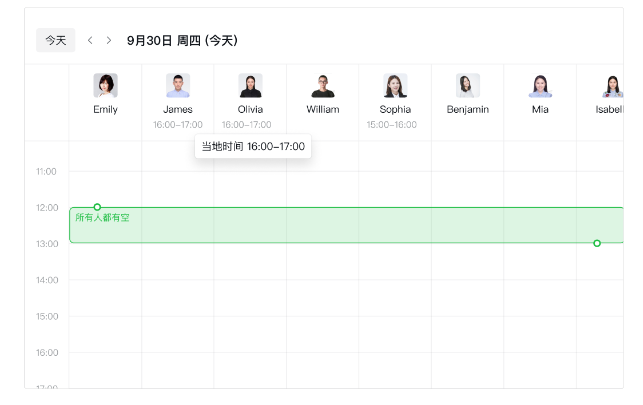Go to next day with right chevron
This screenshot has height=405, width=643.
tap(109, 40)
